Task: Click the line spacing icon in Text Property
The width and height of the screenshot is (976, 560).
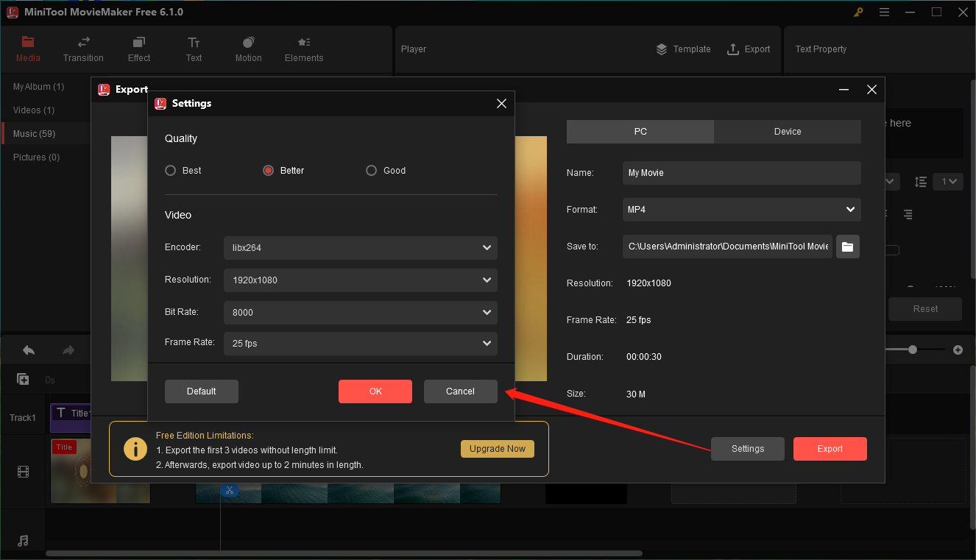Action: (921, 181)
